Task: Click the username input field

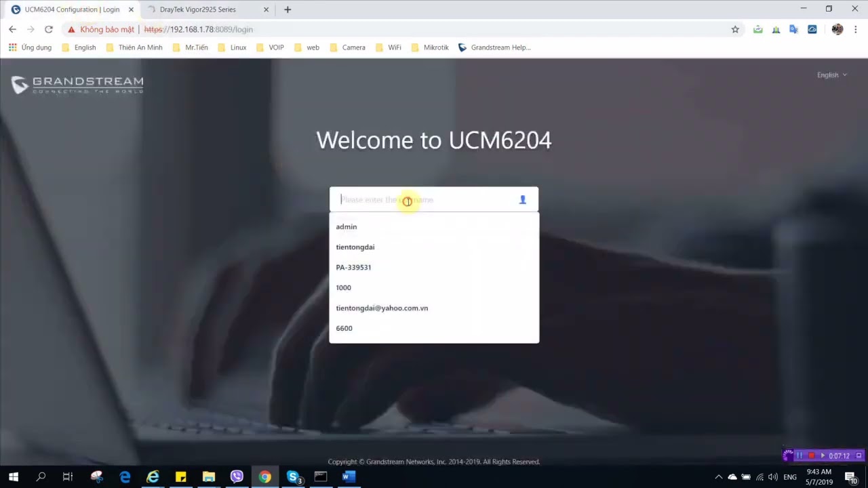Action: click(x=434, y=199)
